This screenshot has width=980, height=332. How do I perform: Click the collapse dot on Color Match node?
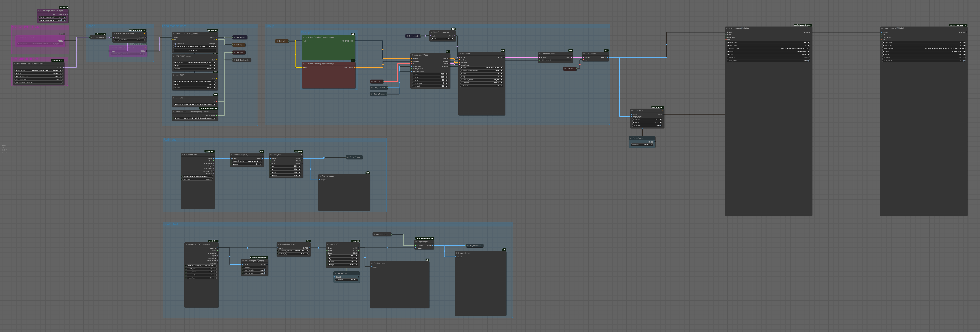(632, 111)
